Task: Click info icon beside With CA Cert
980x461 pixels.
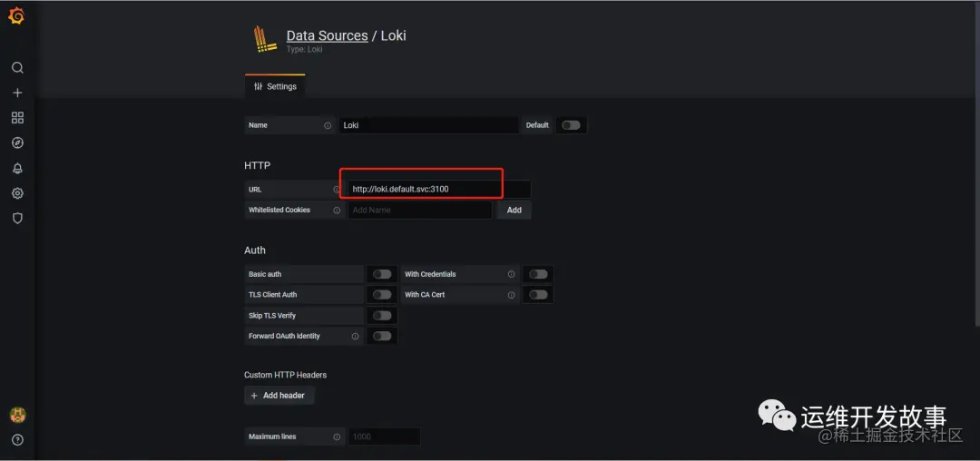Action: click(x=511, y=295)
